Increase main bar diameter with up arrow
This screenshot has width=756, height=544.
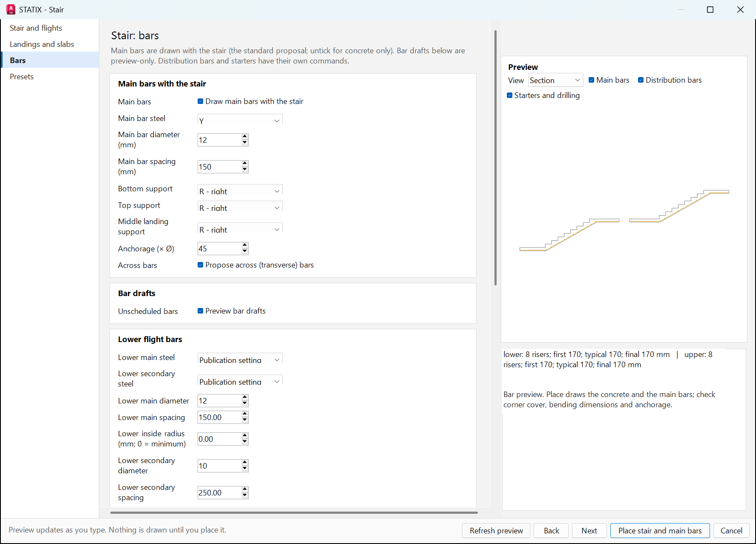tap(245, 137)
